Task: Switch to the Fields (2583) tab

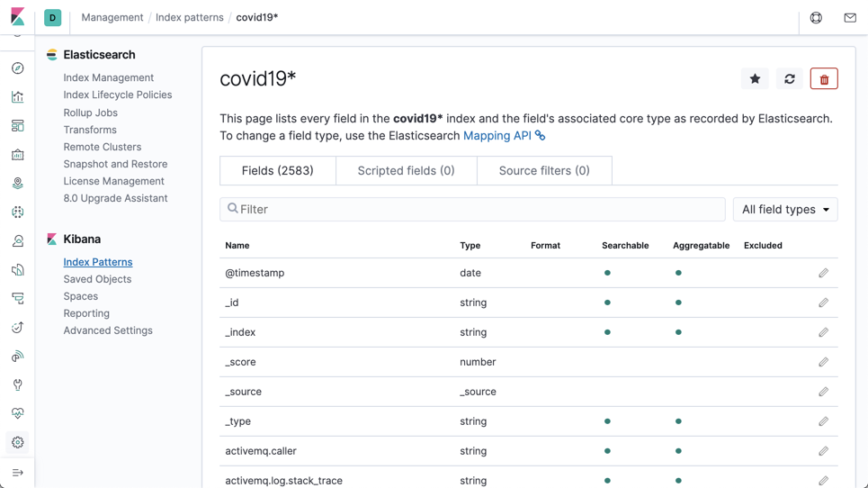Action: click(277, 170)
